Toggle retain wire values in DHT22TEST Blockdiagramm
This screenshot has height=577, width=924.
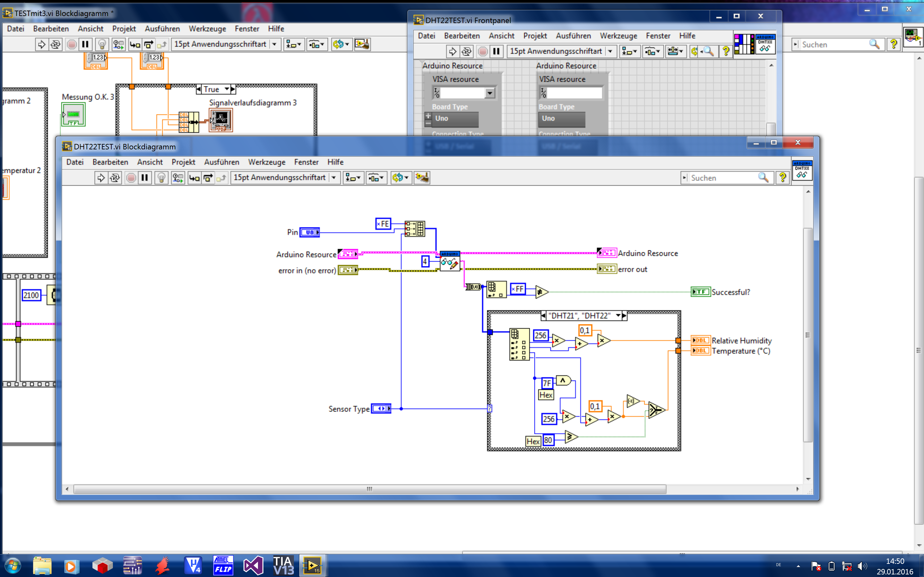click(178, 178)
